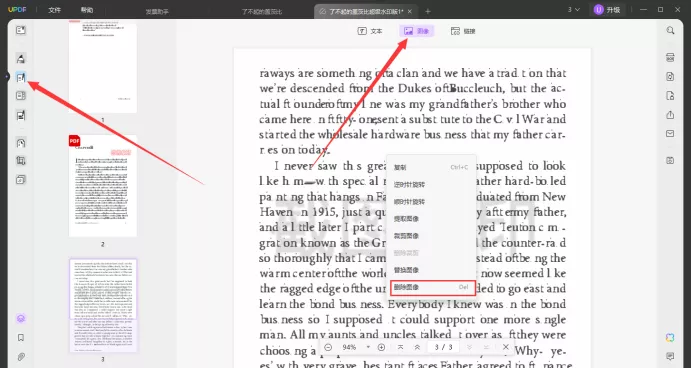The height and width of the screenshot is (368, 691).
Task: Select the 图像 edit tool
Action: [416, 31]
